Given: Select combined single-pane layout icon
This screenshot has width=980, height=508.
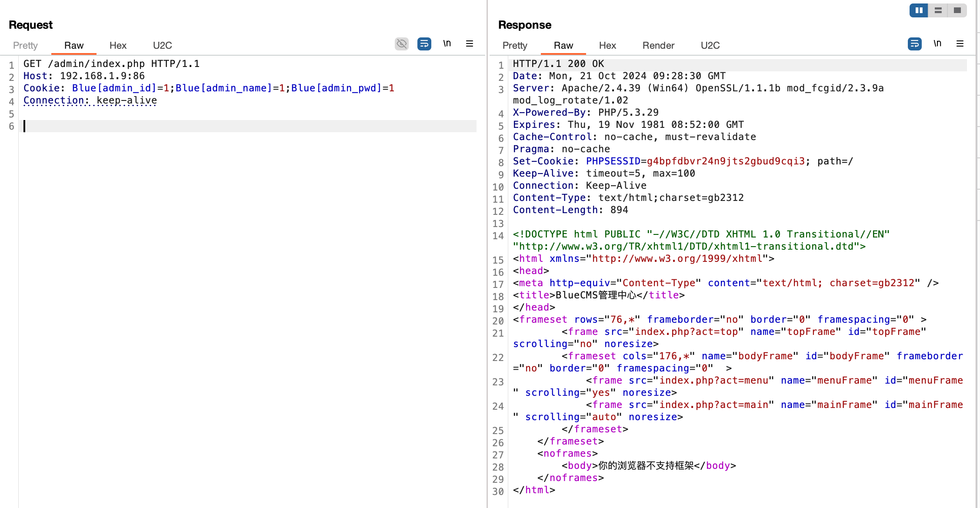Looking at the screenshot, I should (x=957, y=10).
